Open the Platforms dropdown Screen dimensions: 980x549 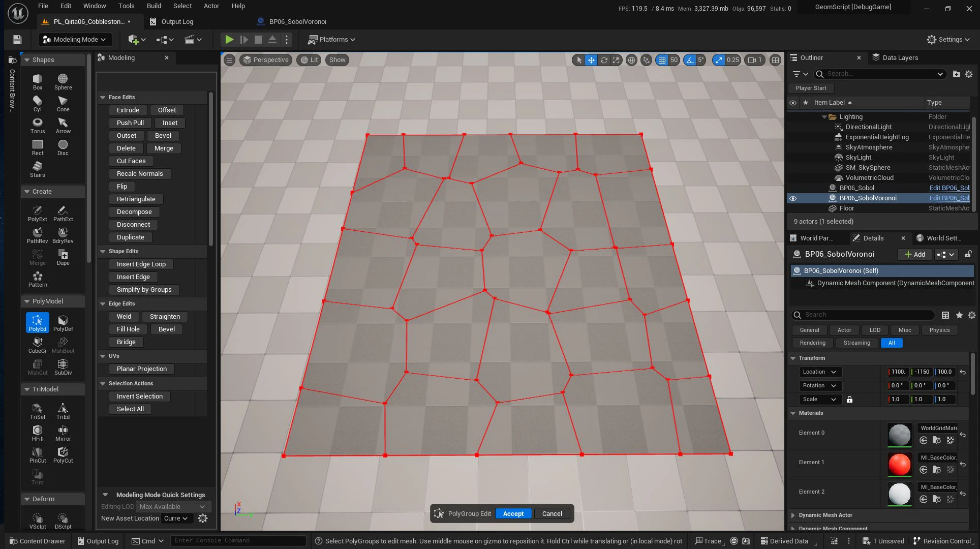click(x=331, y=40)
